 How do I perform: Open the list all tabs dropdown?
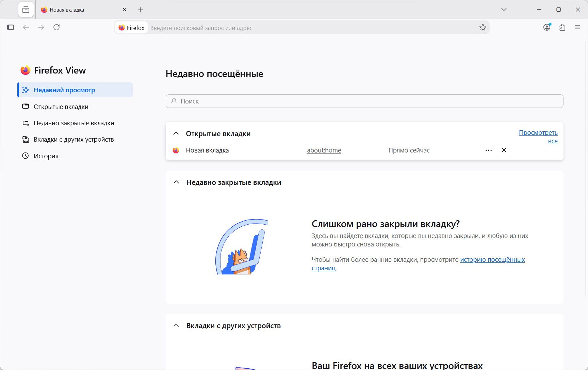(504, 10)
